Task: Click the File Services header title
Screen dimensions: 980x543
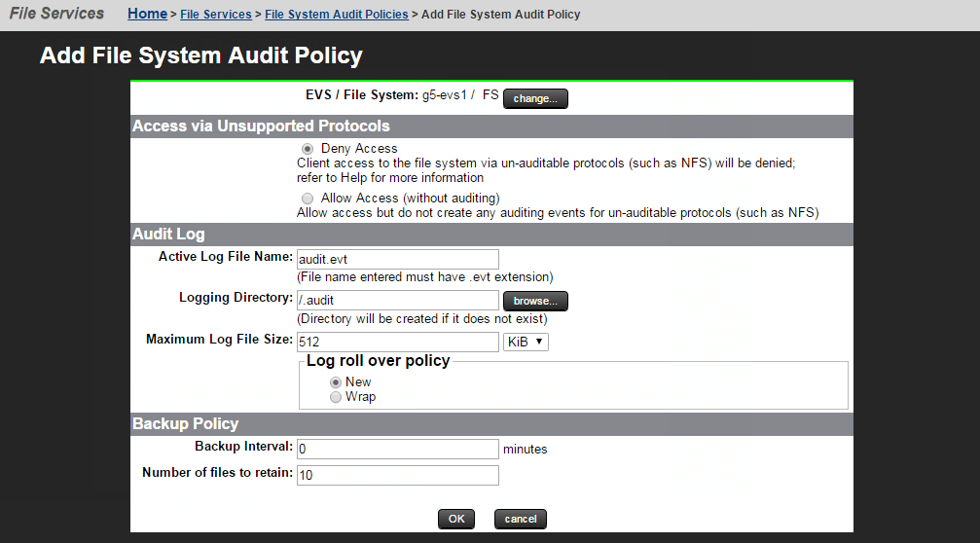Action: tap(56, 14)
